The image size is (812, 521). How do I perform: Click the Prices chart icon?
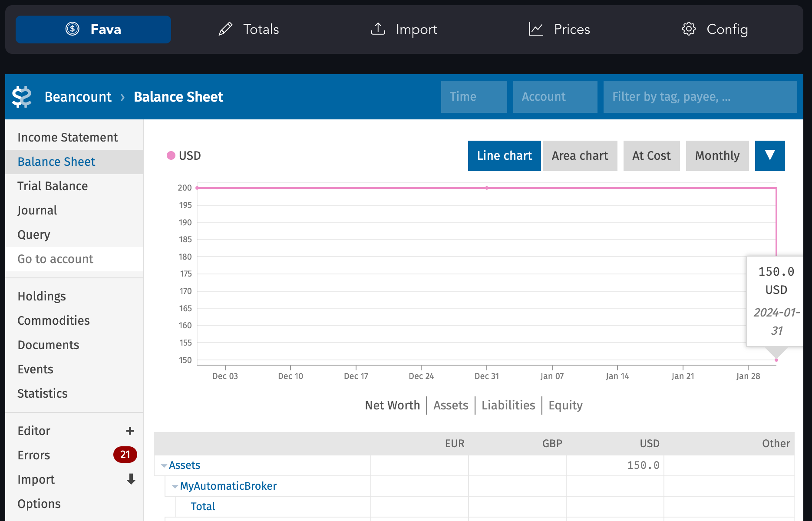click(x=536, y=29)
